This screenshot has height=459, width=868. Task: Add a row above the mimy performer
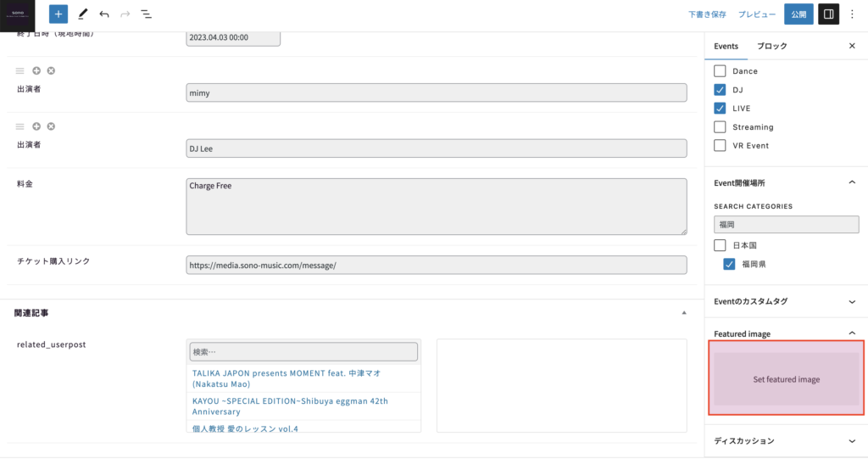coord(36,70)
